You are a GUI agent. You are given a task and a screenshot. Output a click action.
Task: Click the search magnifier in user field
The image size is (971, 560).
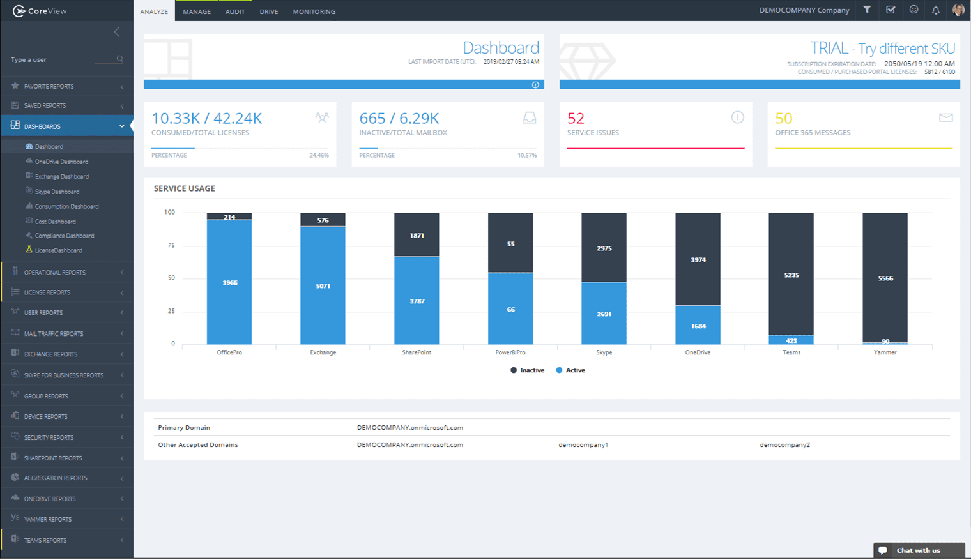click(119, 59)
